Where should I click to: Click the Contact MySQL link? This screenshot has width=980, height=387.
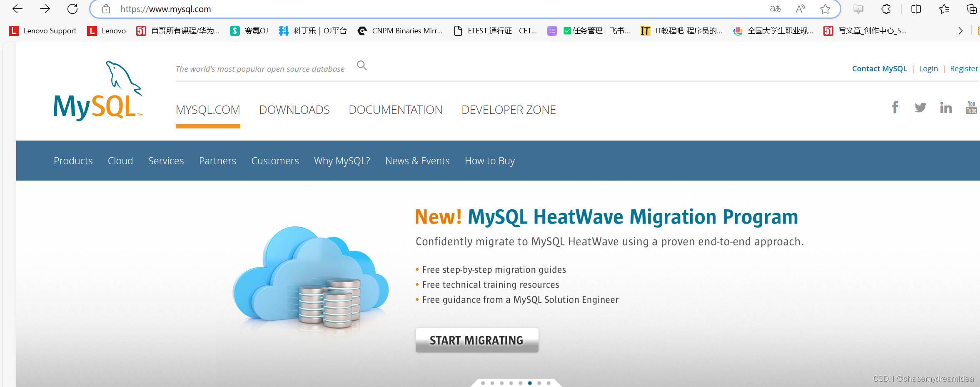click(x=879, y=69)
